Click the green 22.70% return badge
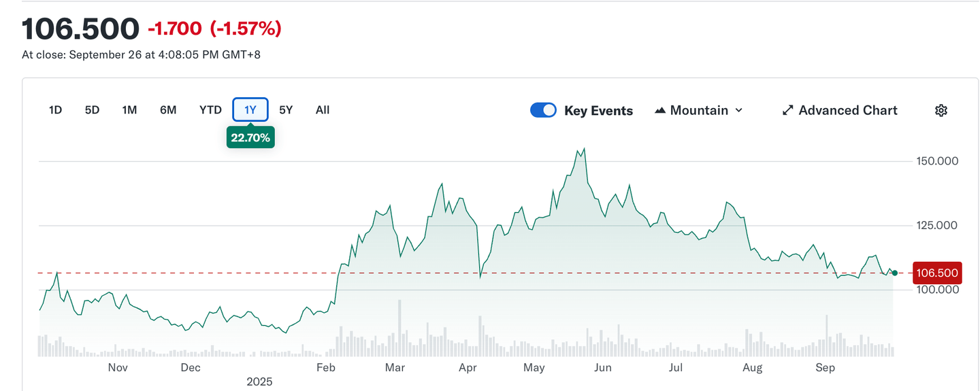The image size is (980, 391). pyautogui.click(x=250, y=137)
